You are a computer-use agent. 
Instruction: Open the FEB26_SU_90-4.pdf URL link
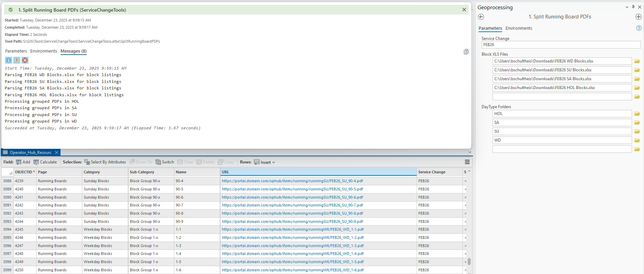tap(292, 181)
